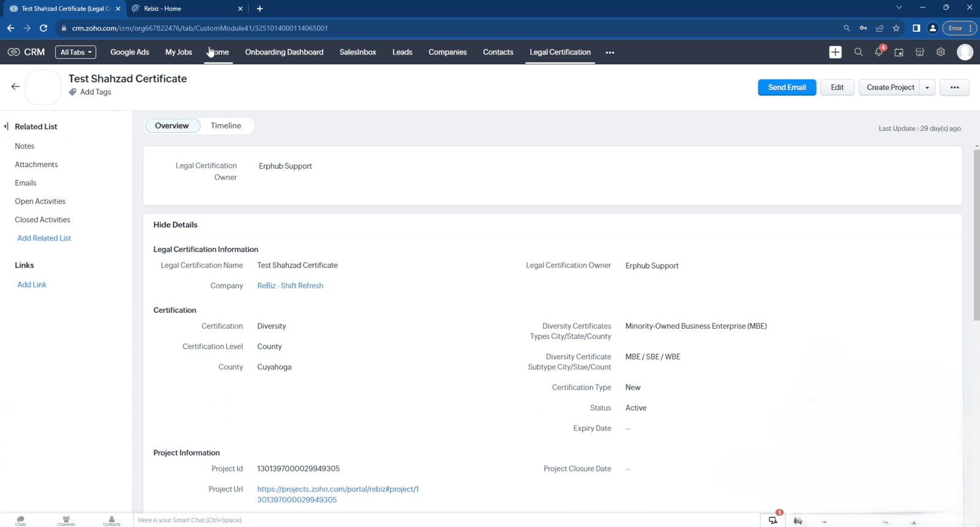This screenshot has height=527, width=980.
Task: Open the Contacts icon in bottom bar
Action: (x=111, y=521)
